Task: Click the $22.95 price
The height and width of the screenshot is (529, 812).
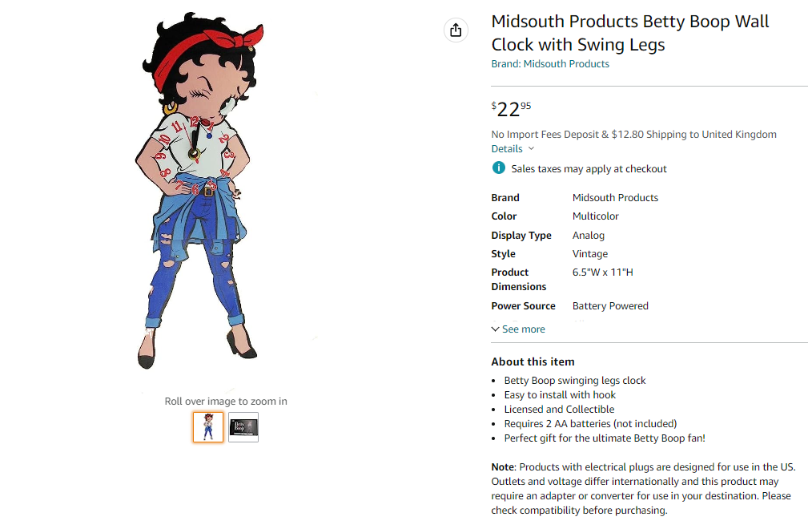Action: click(511, 109)
